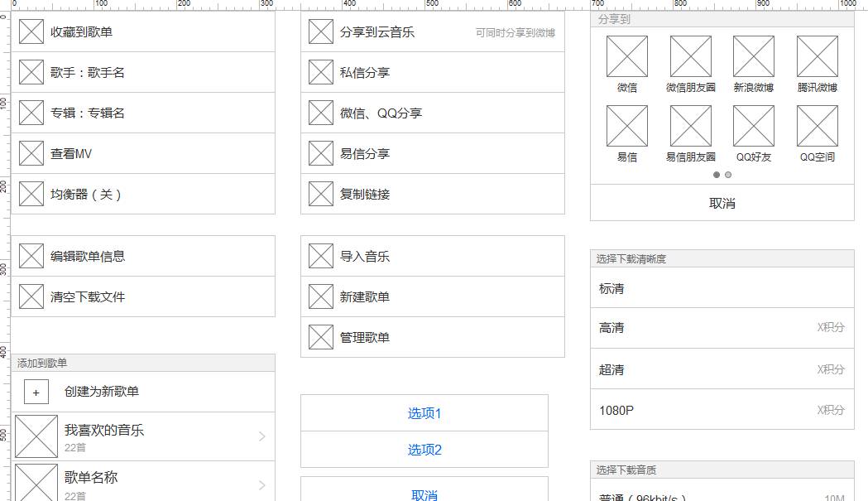Screen dimensions: 868x501
Task: Select the 导入音乐 menu entry
Action: point(432,256)
